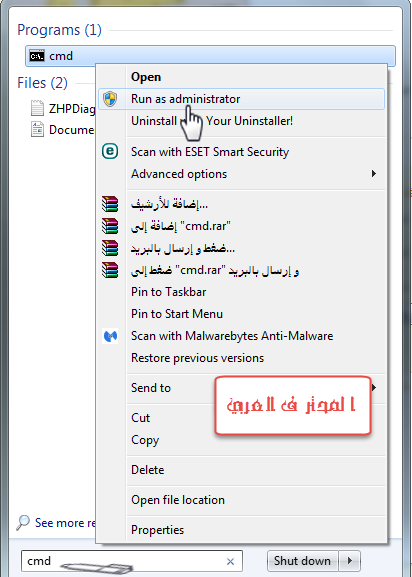Clear the search box using the X
This screenshot has height=577, width=412.
[230, 561]
